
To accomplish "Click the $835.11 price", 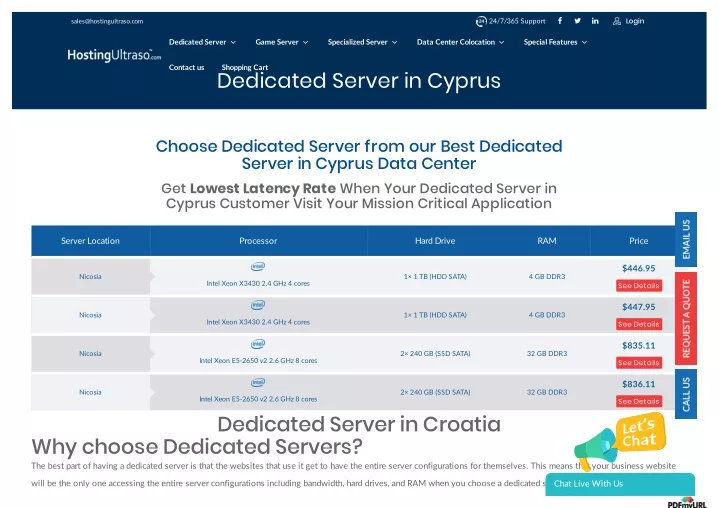I will pyautogui.click(x=638, y=345).
